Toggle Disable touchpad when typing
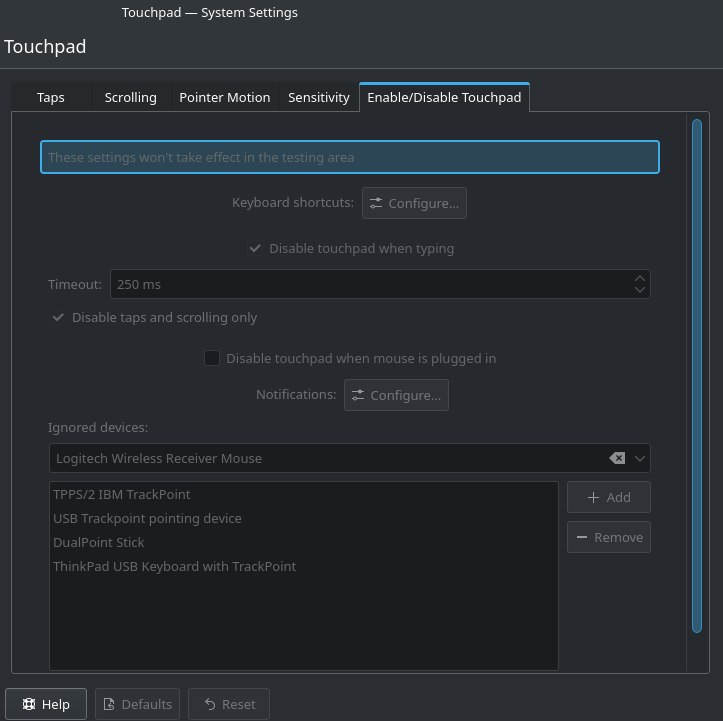Screen dimensions: 723x721 tap(351, 248)
